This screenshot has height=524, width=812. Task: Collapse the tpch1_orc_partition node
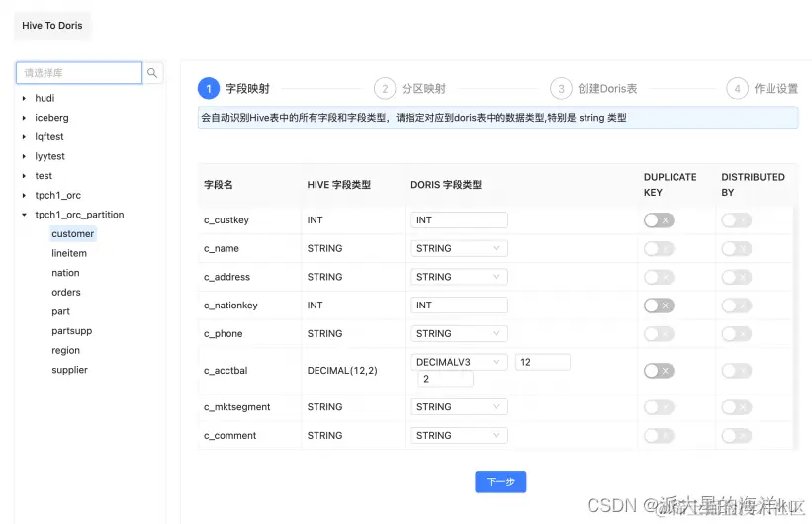pos(24,215)
